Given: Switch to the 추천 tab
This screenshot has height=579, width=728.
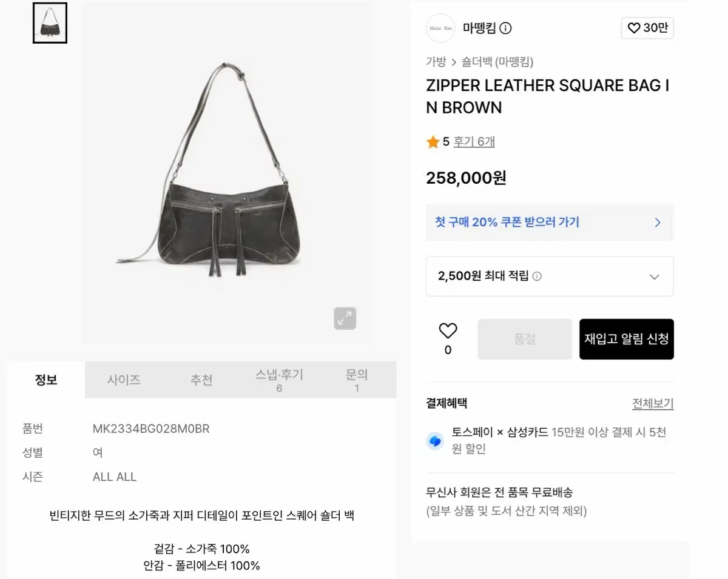Looking at the screenshot, I should (201, 380).
